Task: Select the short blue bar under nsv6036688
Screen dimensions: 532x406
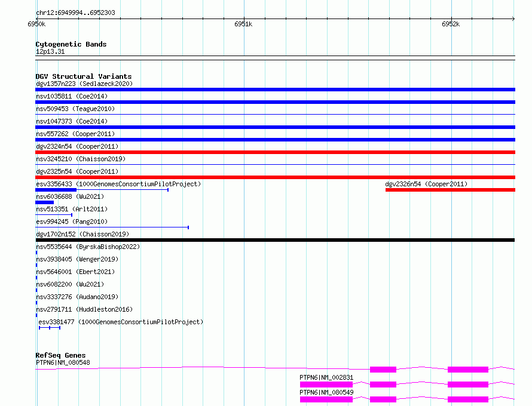Action: (x=44, y=202)
